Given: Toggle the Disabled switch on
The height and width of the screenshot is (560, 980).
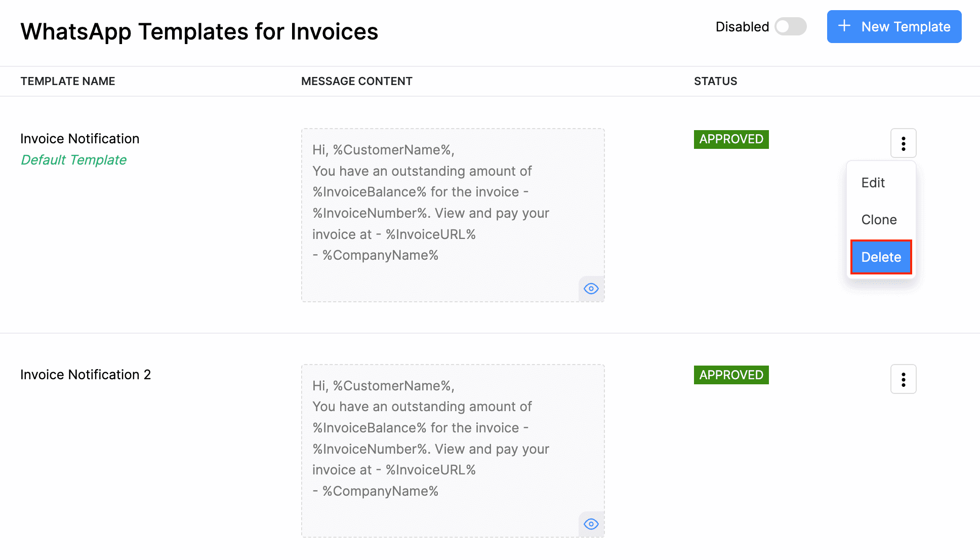Looking at the screenshot, I should (x=790, y=26).
